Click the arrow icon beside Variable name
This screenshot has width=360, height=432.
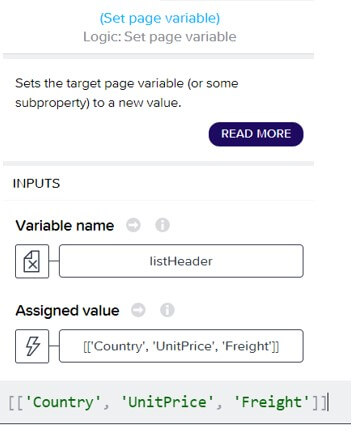pos(133,225)
